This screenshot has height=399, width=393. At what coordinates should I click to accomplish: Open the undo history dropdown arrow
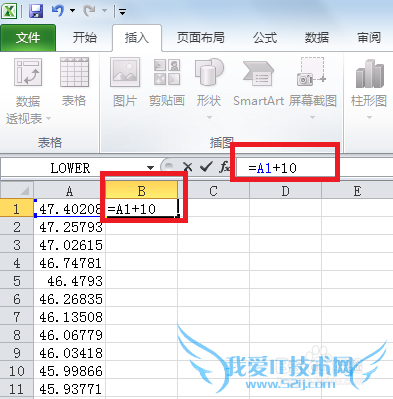click(72, 11)
